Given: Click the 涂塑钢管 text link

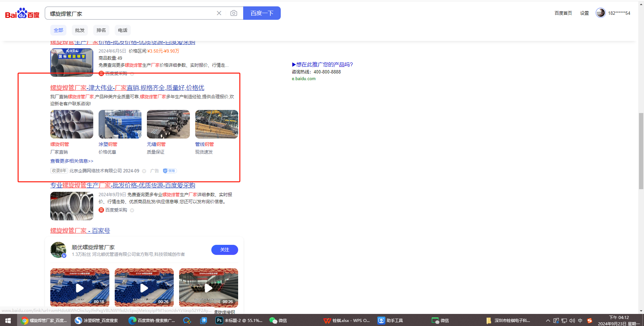Looking at the screenshot, I should 108,144.
